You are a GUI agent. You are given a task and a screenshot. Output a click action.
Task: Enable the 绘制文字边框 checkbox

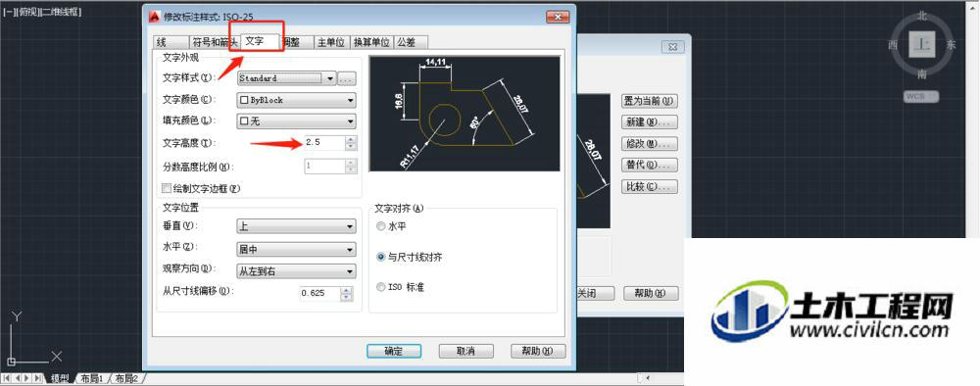(x=167, y=188)
